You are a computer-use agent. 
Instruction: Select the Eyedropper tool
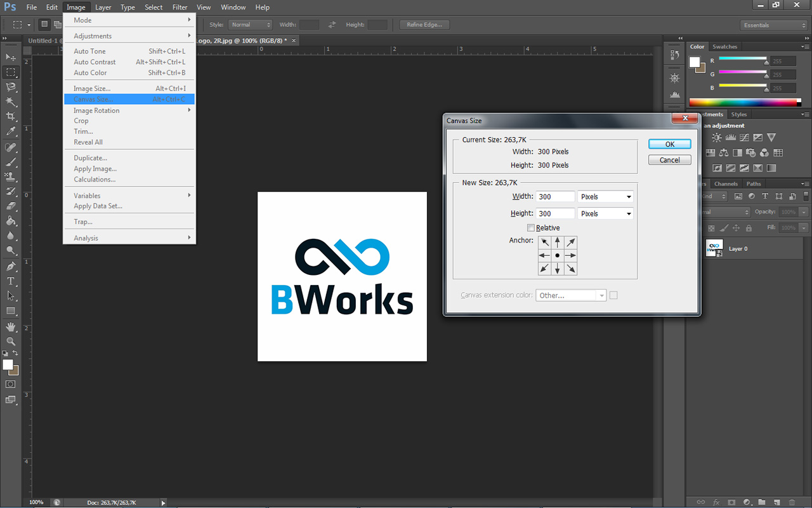pos(11,131)
